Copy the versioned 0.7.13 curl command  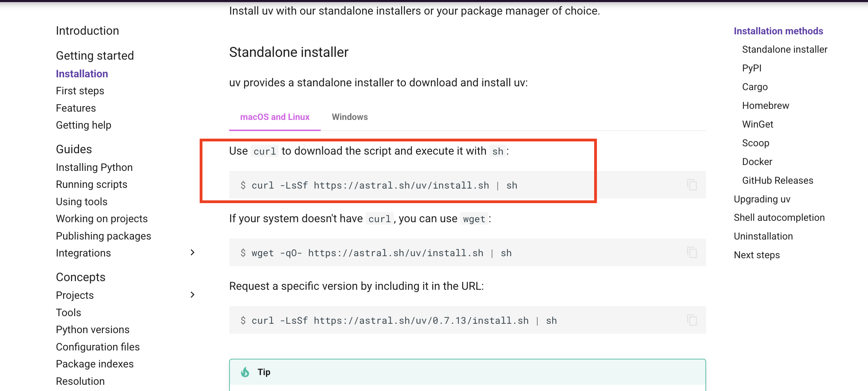(x=692, y=320)
